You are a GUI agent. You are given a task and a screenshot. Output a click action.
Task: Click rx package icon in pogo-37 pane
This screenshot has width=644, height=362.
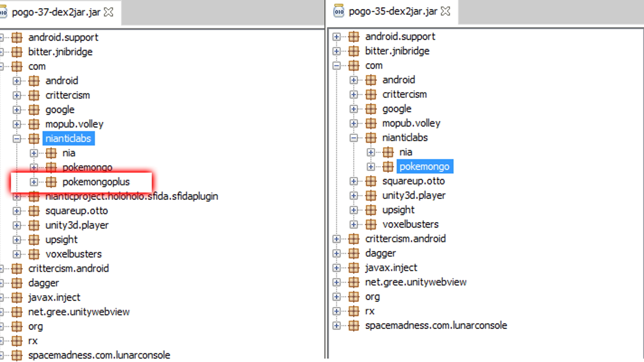17,341
